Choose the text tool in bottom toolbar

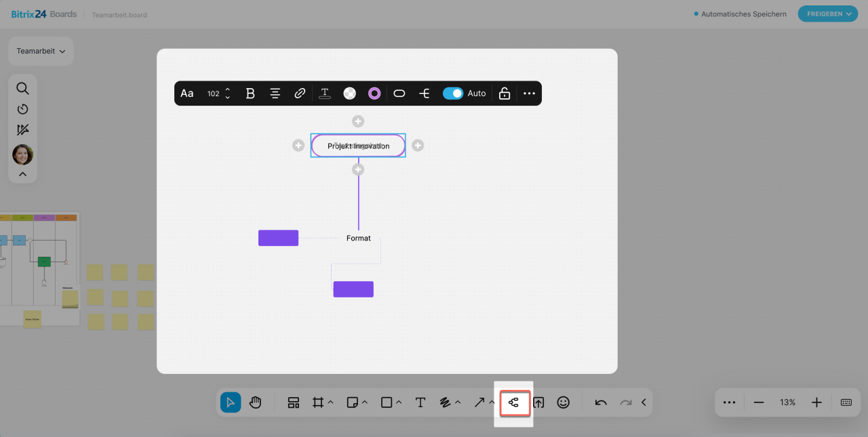[420, 402]
